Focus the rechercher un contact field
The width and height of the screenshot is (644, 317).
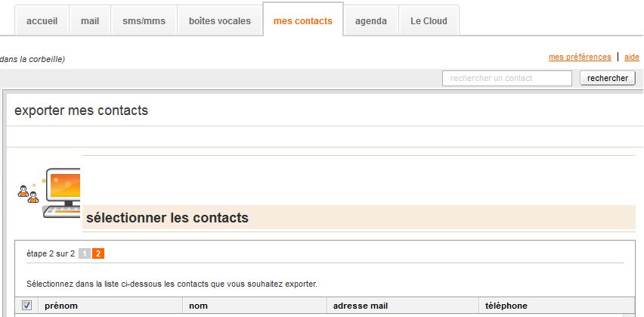(507, 78)
